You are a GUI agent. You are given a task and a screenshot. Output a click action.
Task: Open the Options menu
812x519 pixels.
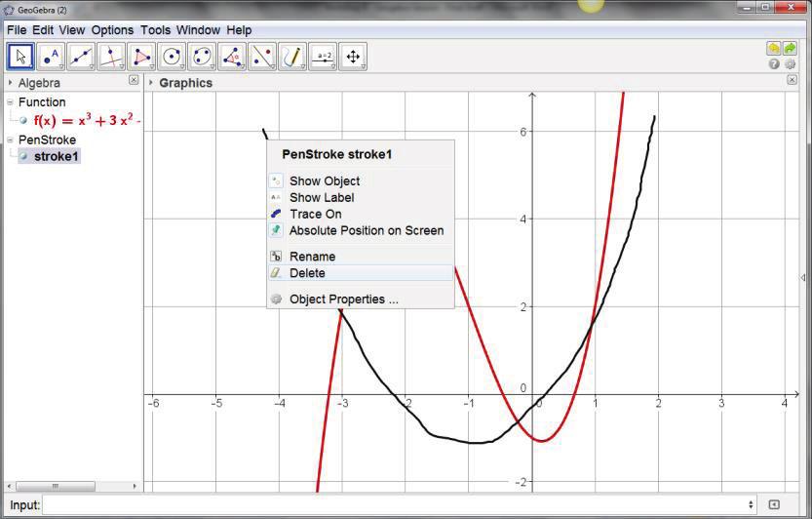click(x=112, y=30)
